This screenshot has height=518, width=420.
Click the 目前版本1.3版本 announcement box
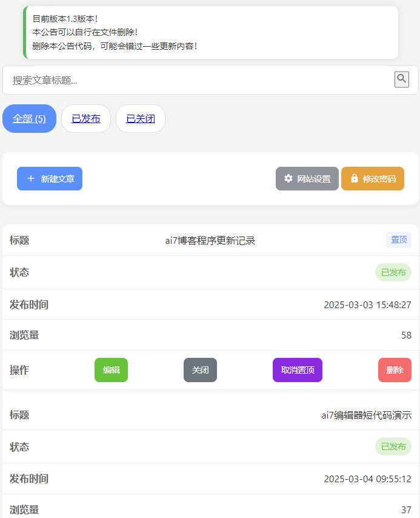[210, 33]
